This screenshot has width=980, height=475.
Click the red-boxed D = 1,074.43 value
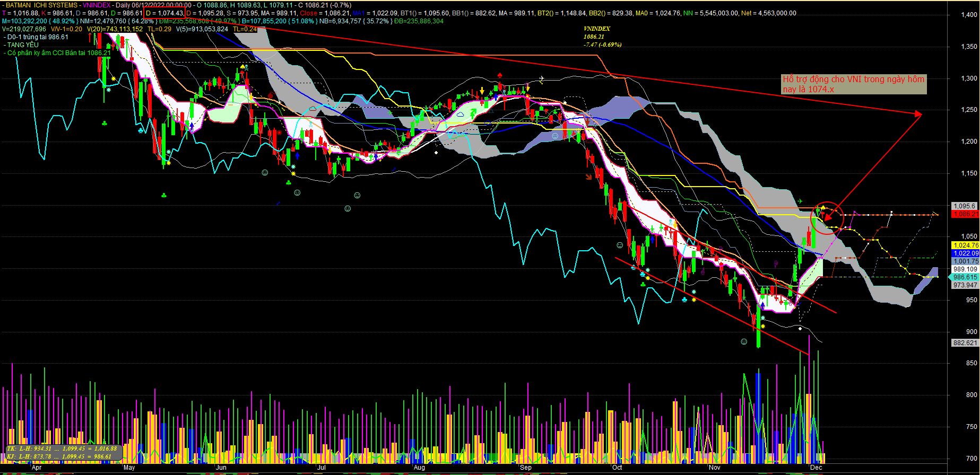pyautogui.click(x=164, y=13)
